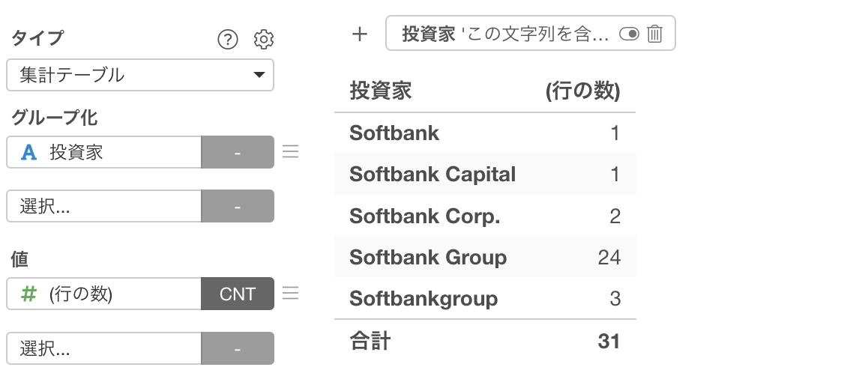Select the Softbank Corp. table row

[x=485, y=216]
